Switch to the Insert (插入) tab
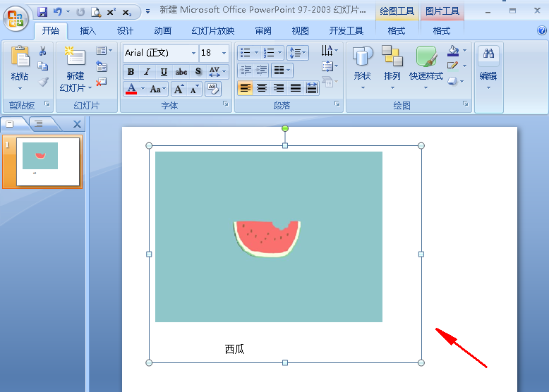This screenshot has width=549, height=392. point(88,31)
